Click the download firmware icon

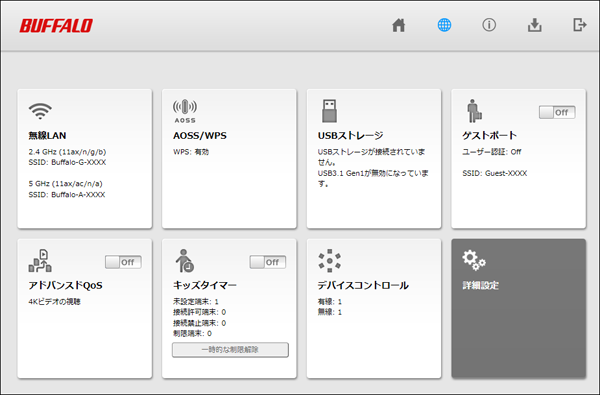click(535, 25)
